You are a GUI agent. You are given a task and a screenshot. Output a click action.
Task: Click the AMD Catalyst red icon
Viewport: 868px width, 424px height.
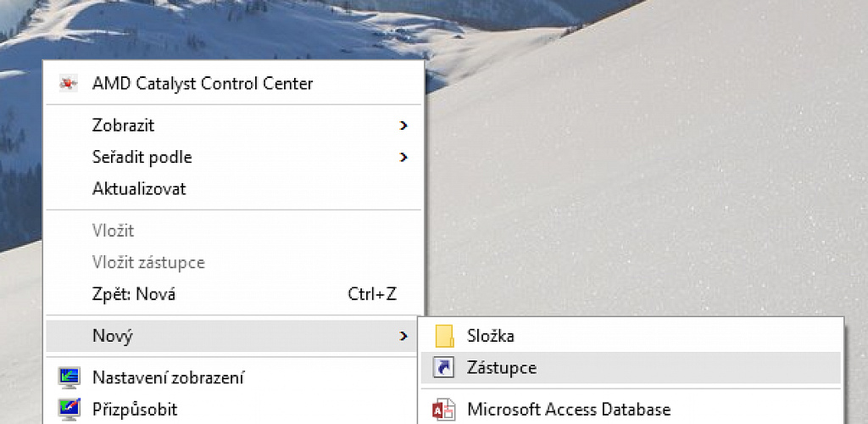(69, 84)
